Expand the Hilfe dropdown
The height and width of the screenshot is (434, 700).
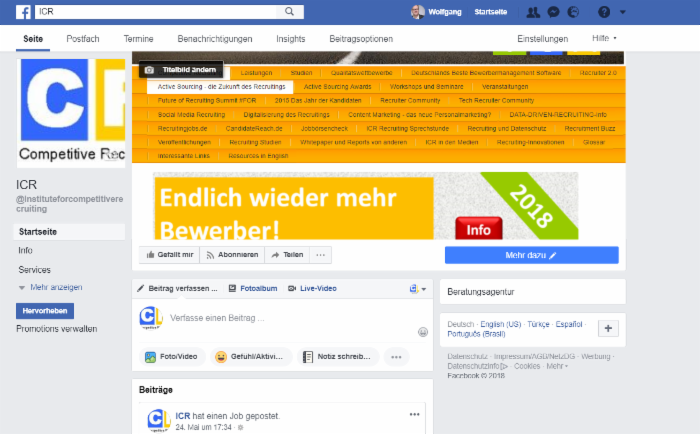(x=604, y=38)
